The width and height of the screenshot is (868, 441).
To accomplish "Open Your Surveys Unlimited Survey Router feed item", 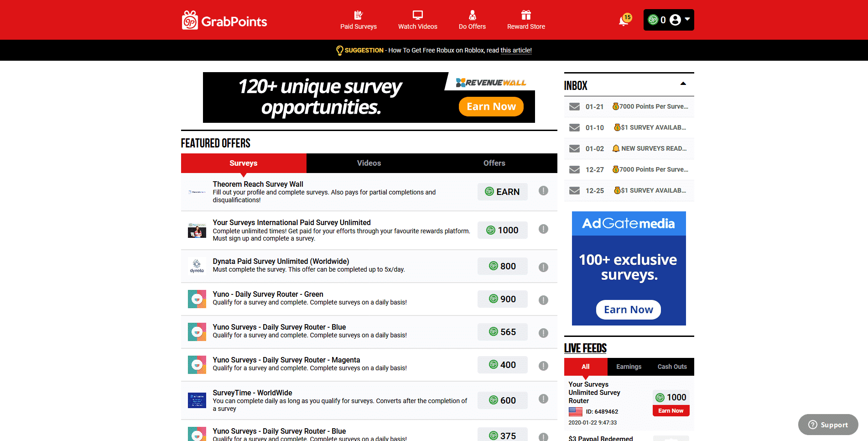I will pos(594,393).
